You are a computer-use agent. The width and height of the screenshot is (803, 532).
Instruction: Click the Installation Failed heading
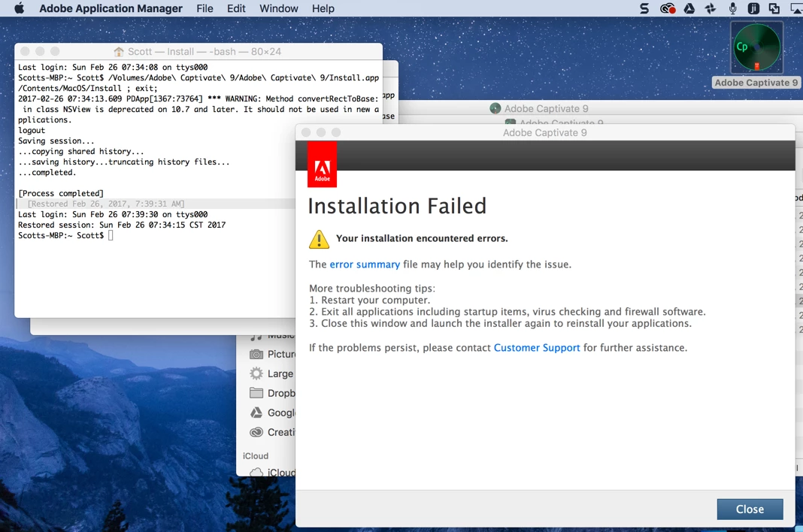pos(397,206)
